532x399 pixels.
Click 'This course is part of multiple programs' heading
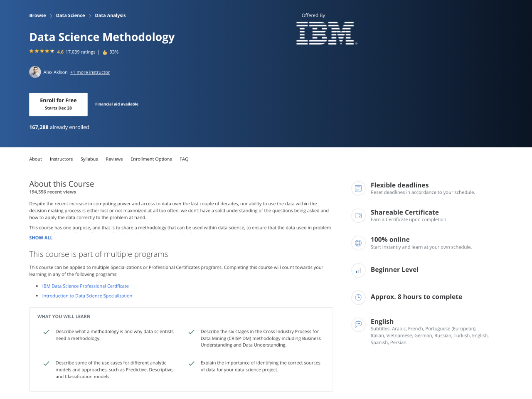pyautogui.click(x=99, y=254)
